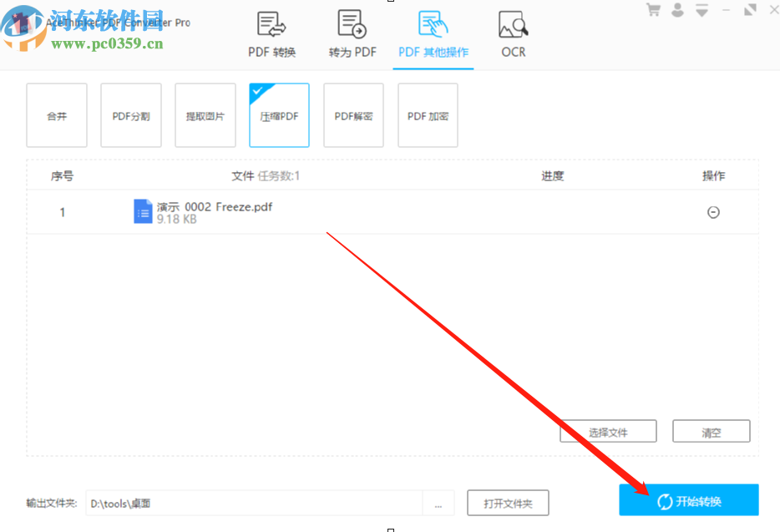
Task: Maximize the AceThinker window
Action: pos(750,9)
